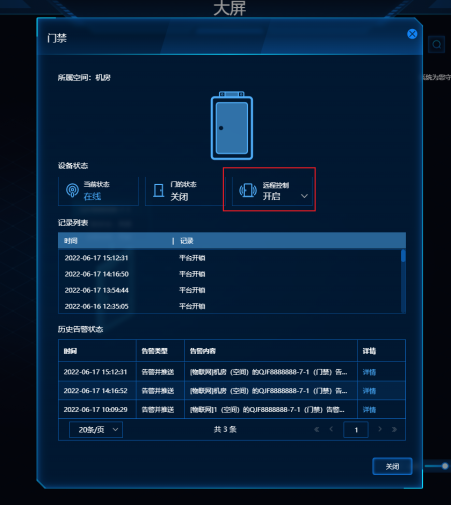452x505 pixels.
Task: Click the page number input field
Action: [x=356, y=430]
